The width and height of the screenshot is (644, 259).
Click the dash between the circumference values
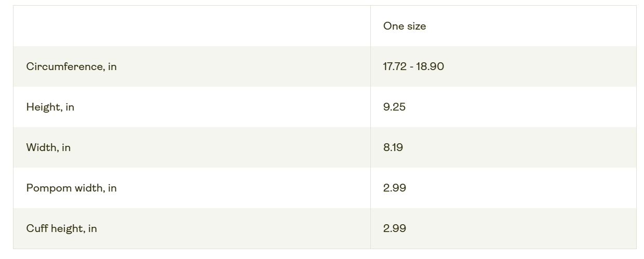coord(411,67)
